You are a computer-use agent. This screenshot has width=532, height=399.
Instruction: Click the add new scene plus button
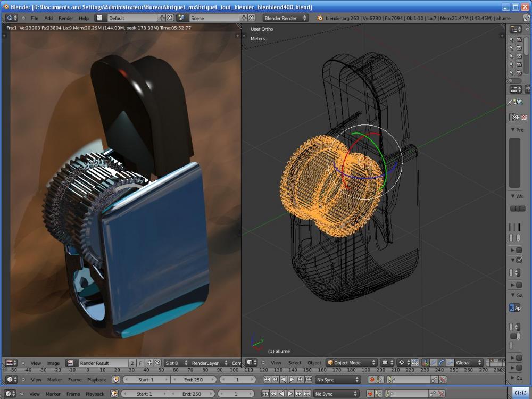tap(244, 18)
